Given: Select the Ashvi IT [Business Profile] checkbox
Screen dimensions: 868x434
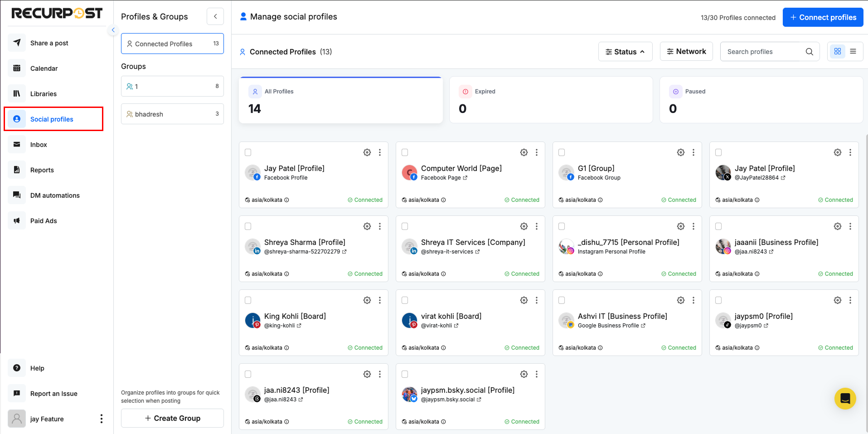Looking at the screenshot, I should pyautogui.click(x=562, y=300).
